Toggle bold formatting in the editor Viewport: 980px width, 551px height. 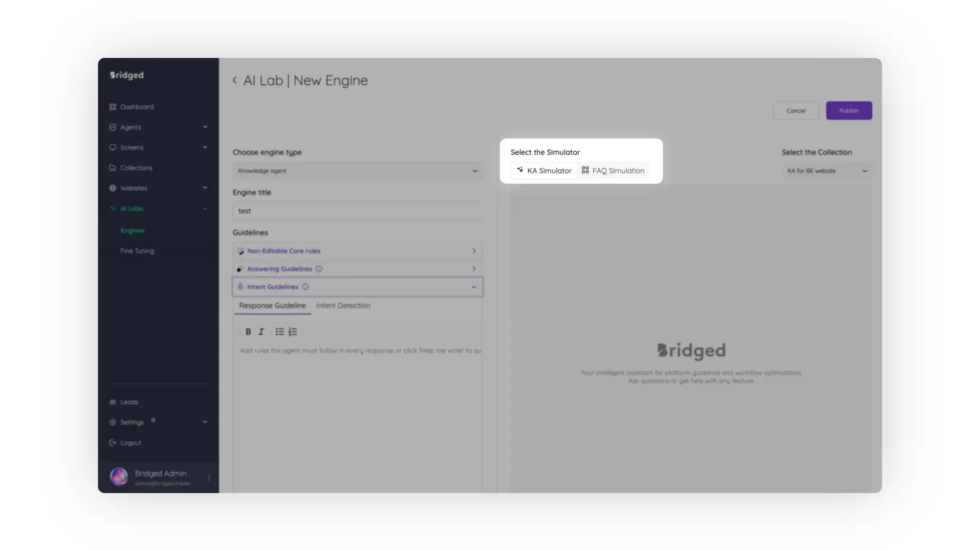[x=248, y=332]
